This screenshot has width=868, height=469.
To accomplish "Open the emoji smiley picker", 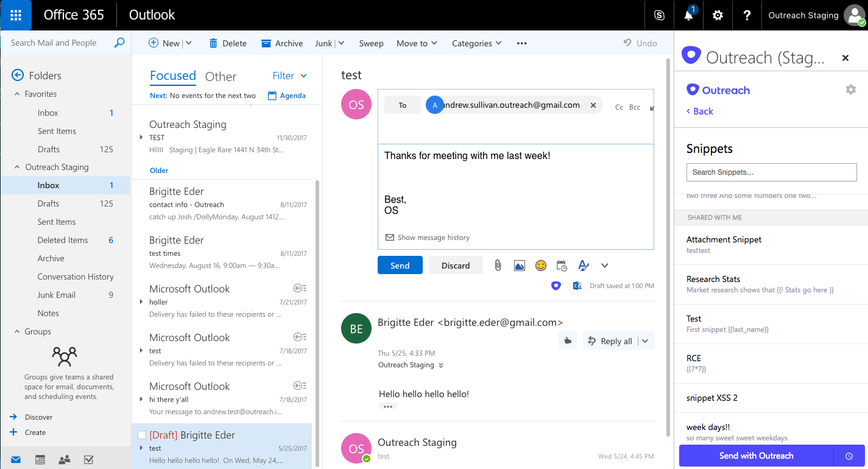I will coord(540,266).
